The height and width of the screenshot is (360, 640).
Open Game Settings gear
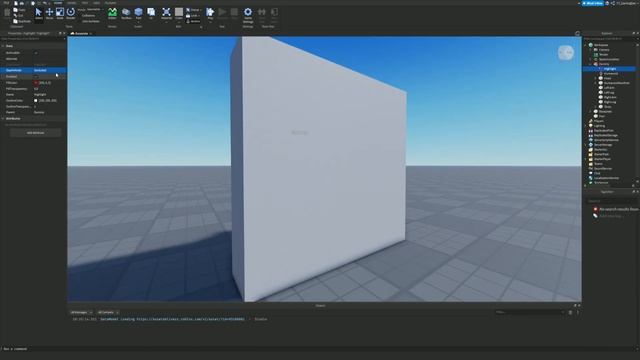click(248, 14)
